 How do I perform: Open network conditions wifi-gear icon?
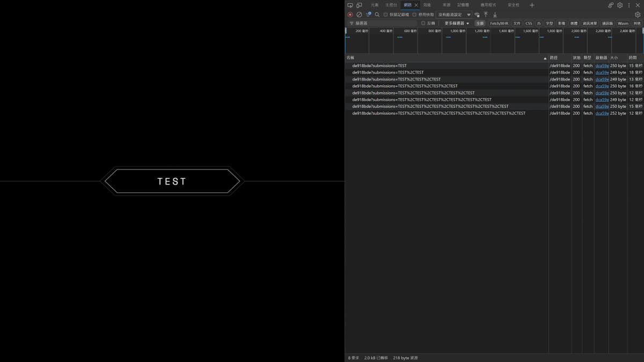click(477, 14)
